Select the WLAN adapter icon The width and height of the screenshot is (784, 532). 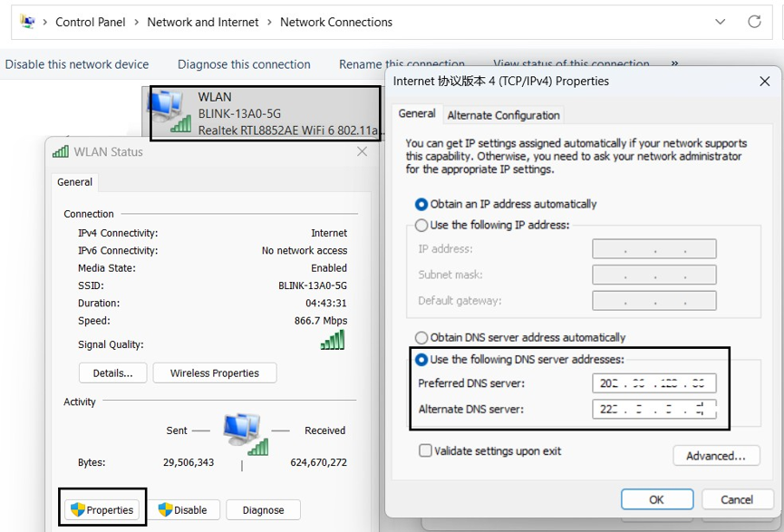170,112
